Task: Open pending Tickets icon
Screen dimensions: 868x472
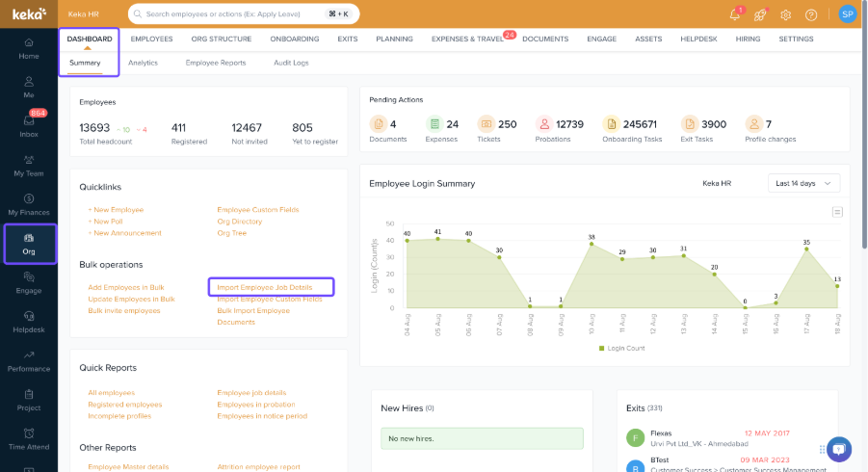Action: click(487, 123)
